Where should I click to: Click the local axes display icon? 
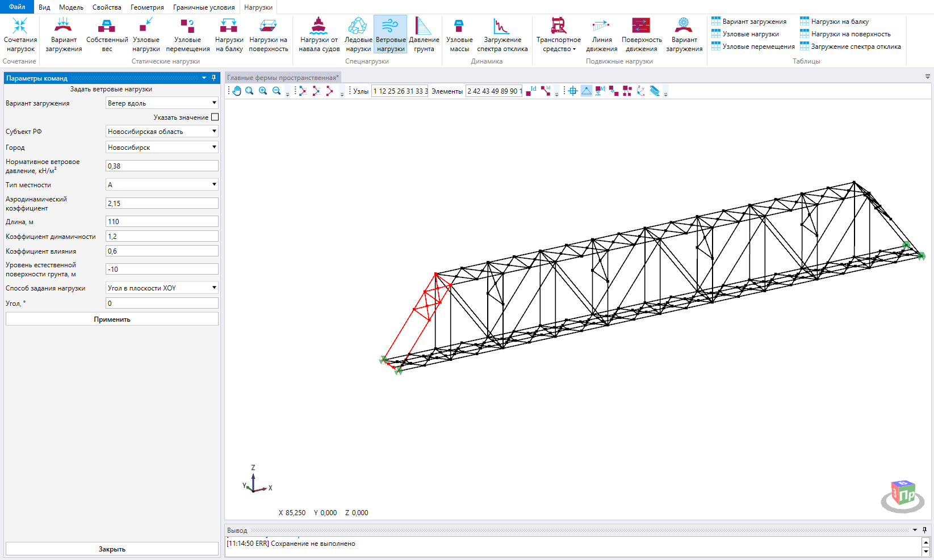click(x=641, y=91)
